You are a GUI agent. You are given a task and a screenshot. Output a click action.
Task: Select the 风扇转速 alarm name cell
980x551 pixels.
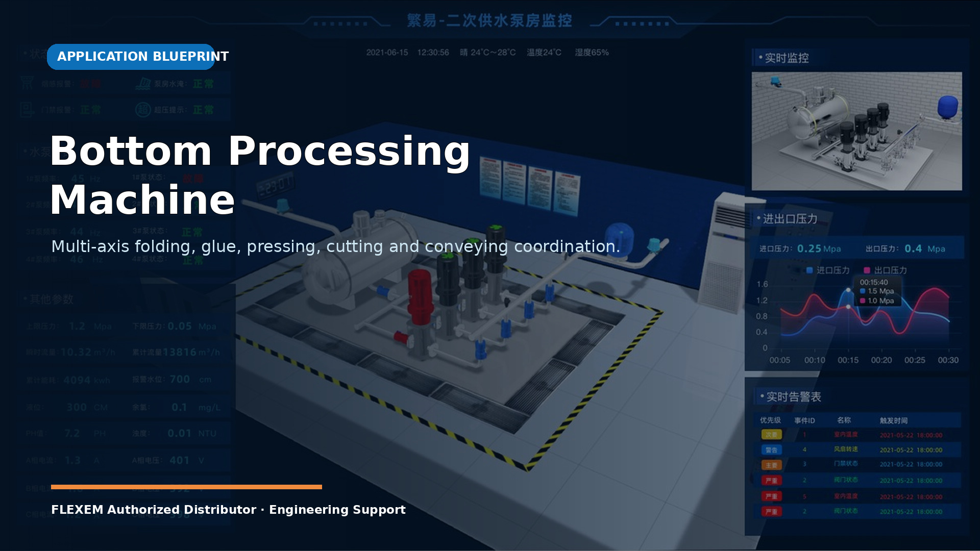click(x=846, y=449)
